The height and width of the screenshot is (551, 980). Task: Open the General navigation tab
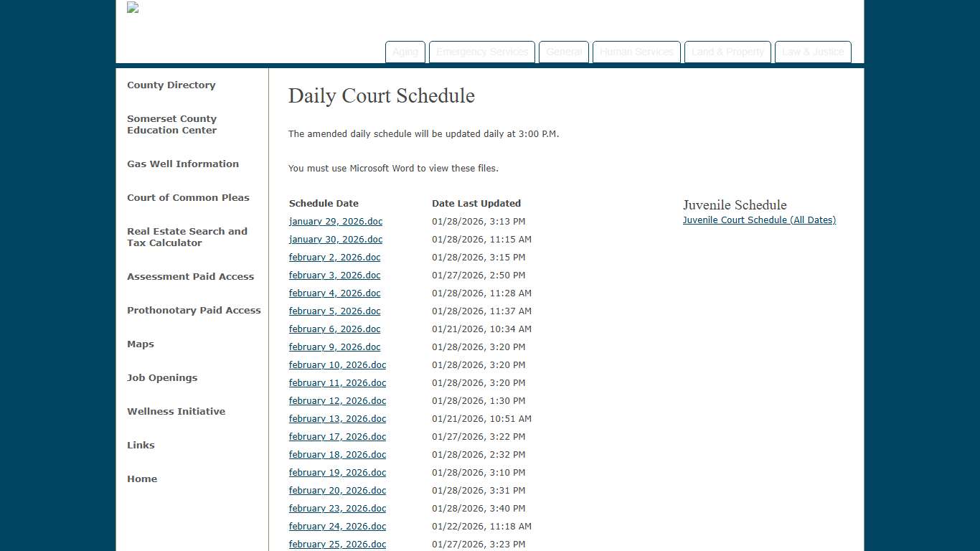[564, 52]
